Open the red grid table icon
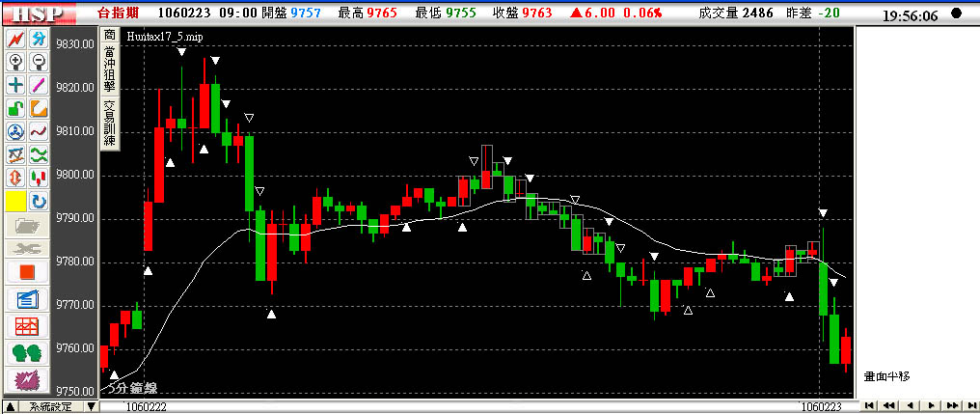The width and height of the screenshot is (980, 414). [27, 326]
